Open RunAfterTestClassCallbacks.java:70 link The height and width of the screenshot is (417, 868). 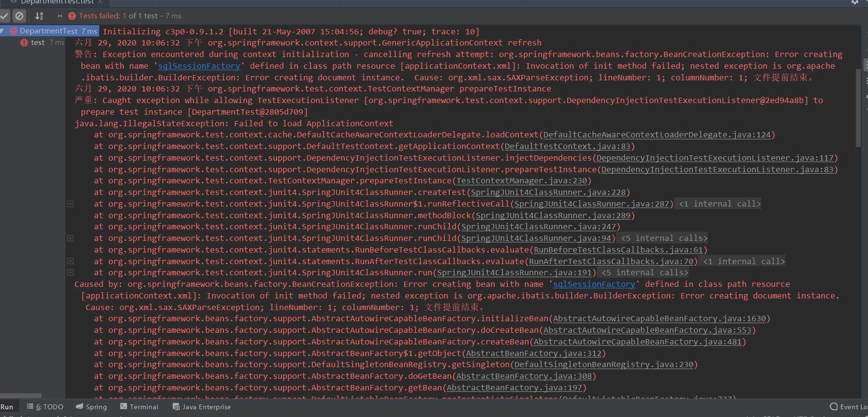[x=611, y=261]
